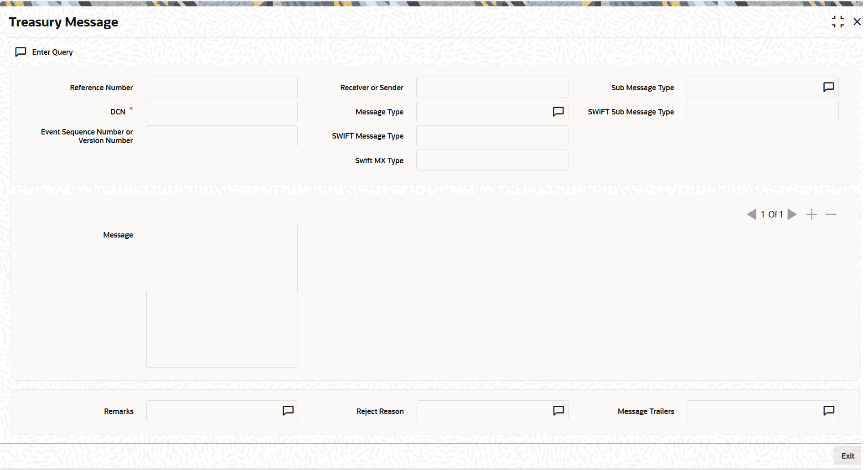Click the 'DCN' label

(118, 112)
